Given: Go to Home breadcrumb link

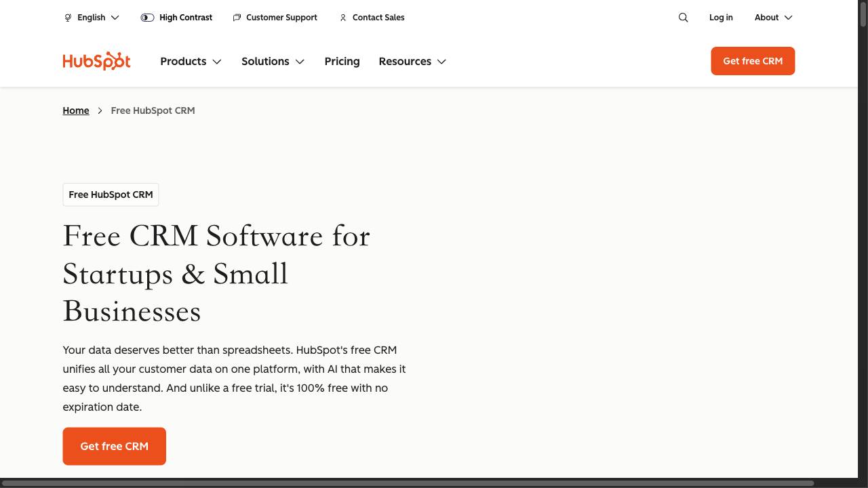Looking at the screenshot, I should point(76,110).
